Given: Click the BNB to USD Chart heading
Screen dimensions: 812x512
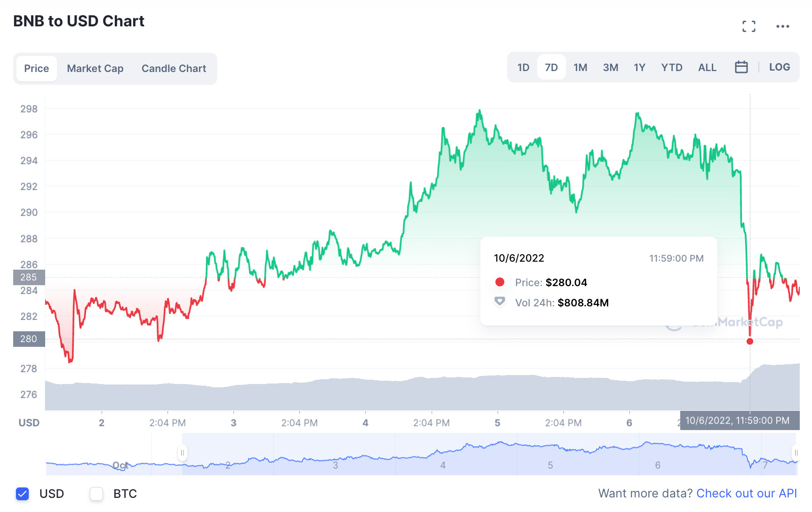Looking at the screenshot, I should 79,21.
